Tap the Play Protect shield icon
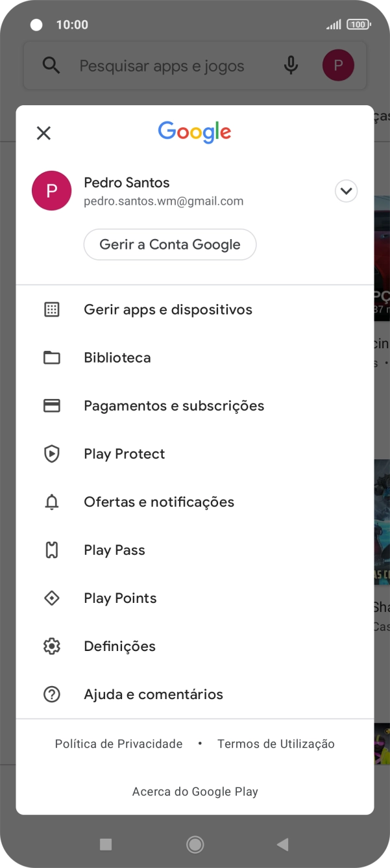 coord(52,453)
